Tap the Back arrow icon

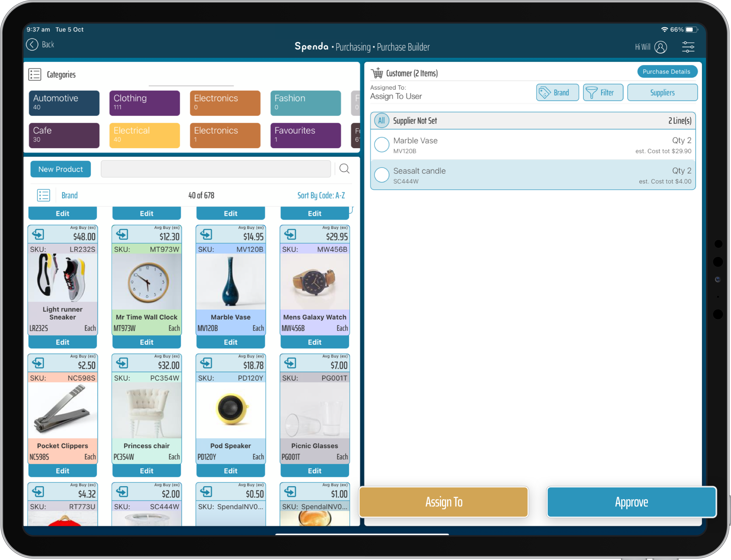[x=32, y=45]
